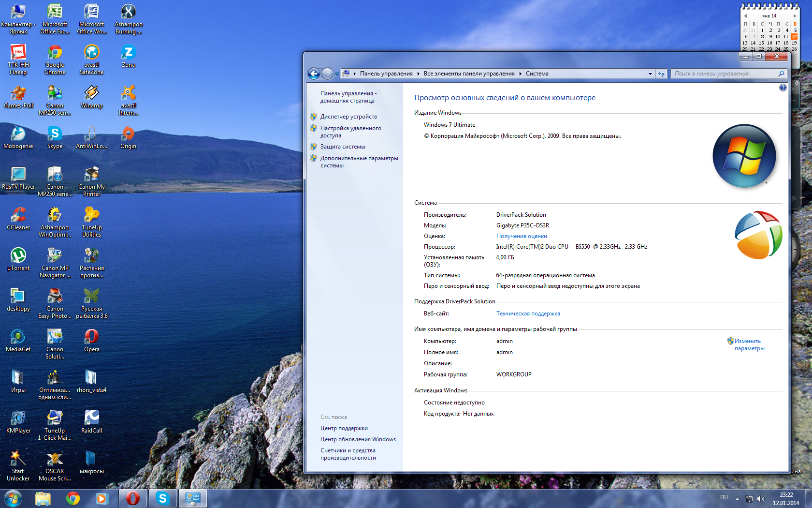Screen dimensions: 812x508
Task: Open the Games-Full desktop icon
Action: [18, 97]
